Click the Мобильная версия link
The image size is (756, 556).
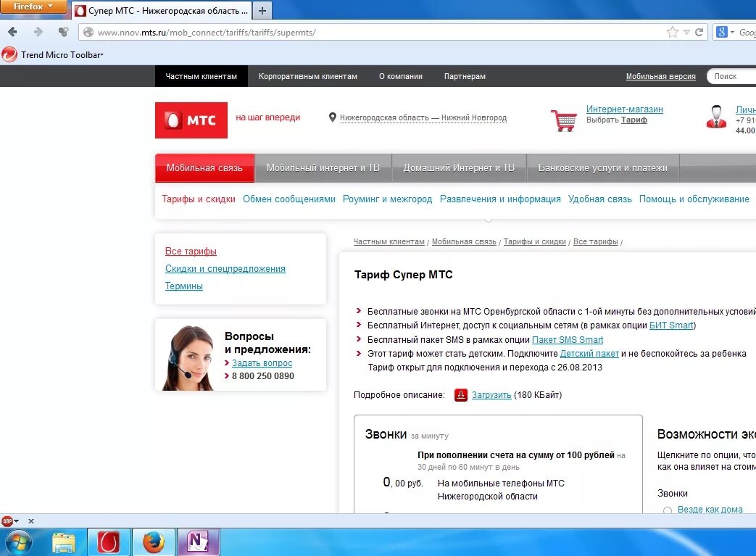coord(660,76)
